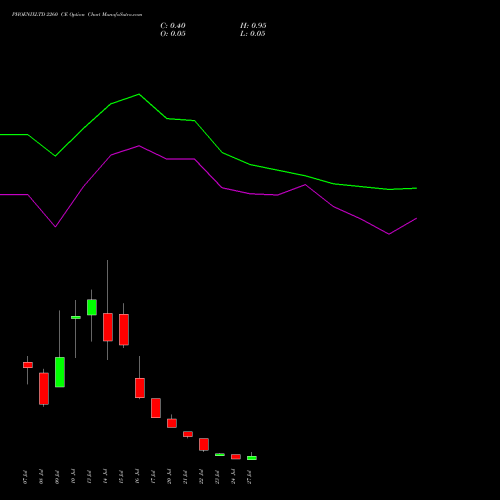This screenshot has height=500, width=500.
Task: Click the last green candle for 27 Jul
Action: point(252,458)
